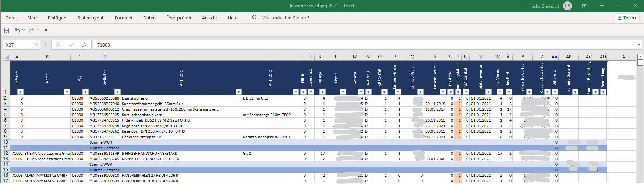
Task: Click the Enter checkmark icon in formula bar
Action: (71, 45)
